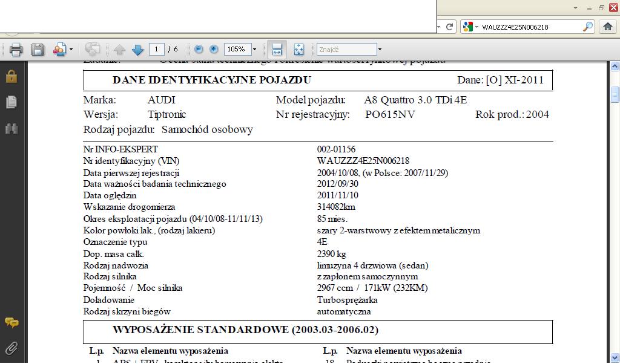Screen dimensions: 620x364
Task: Click the page number field
Action: coord(157,50)
